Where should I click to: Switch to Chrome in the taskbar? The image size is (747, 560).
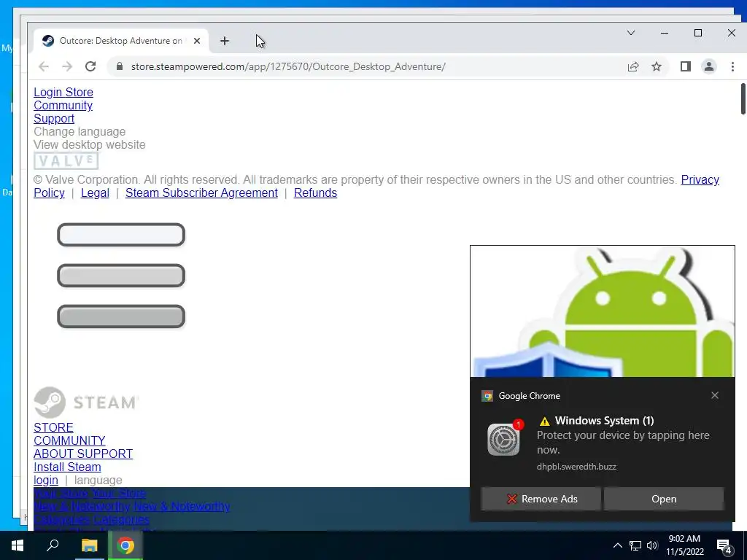(125, 545)
